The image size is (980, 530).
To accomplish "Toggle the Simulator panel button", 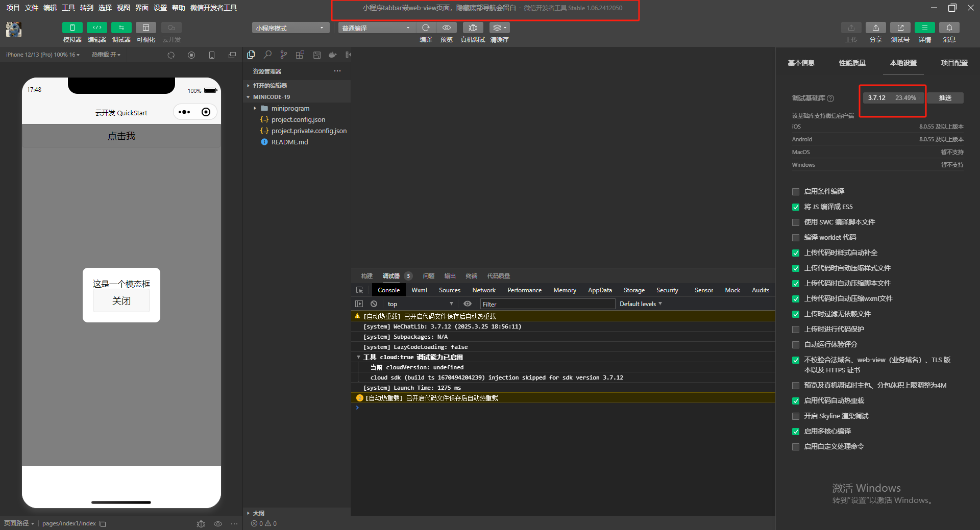I will click(72, 28).
